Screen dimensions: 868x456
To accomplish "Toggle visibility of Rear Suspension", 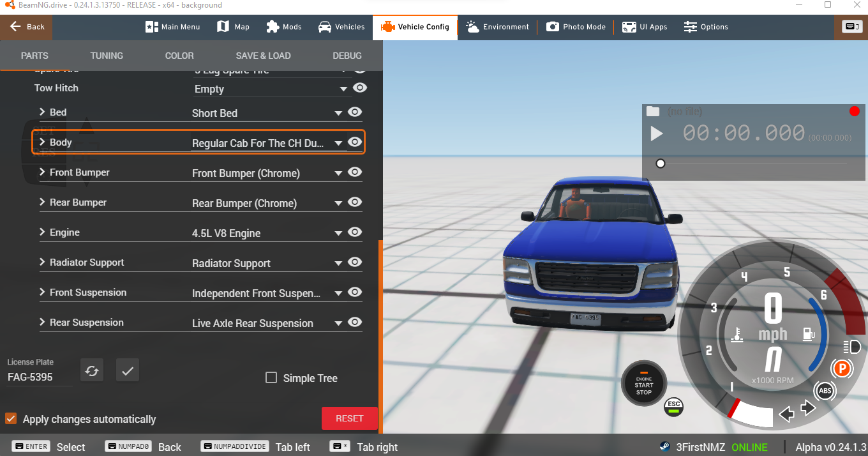I will click(x=355, y=322).
